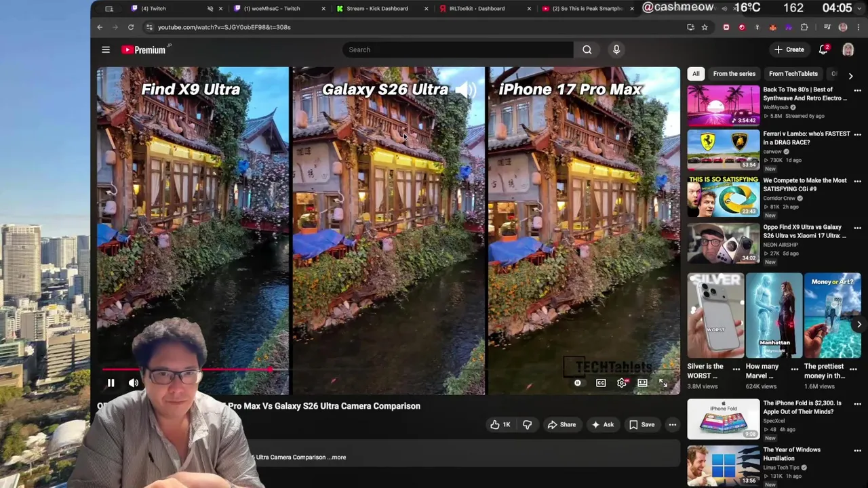Open options for Back To The 80's video
The image size is (868, 488).
pos(857,90)
